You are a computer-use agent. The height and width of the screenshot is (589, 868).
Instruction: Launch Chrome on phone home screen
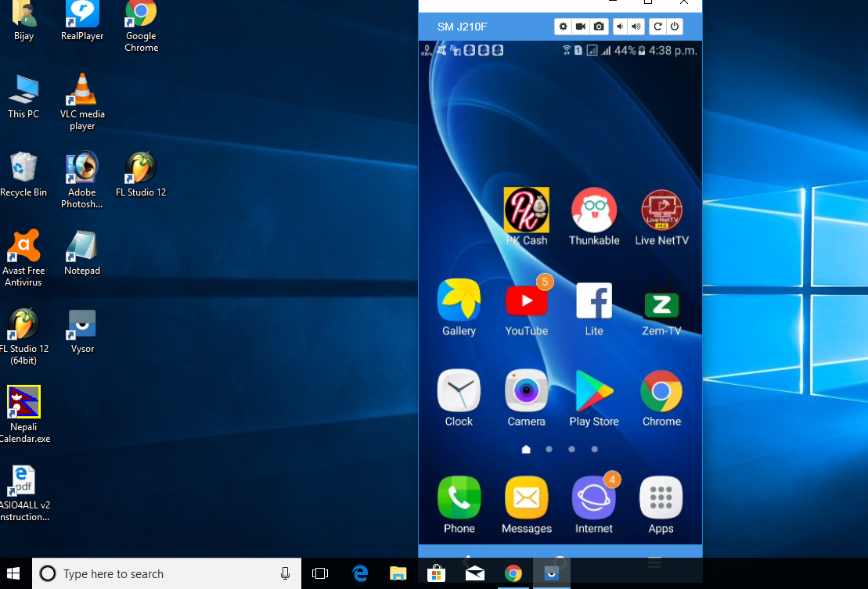(x=661, y=398)
